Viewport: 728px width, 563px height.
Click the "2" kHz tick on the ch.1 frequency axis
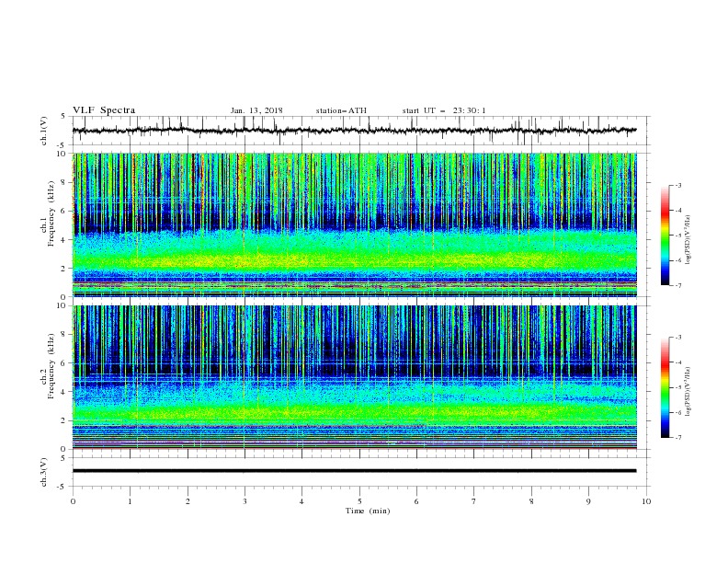(64, 269)
